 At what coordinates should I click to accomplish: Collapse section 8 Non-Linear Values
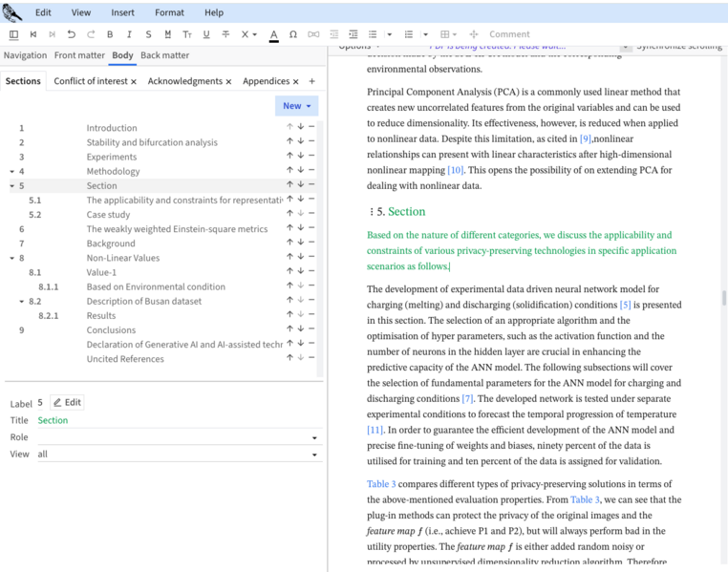pos(11,258)
